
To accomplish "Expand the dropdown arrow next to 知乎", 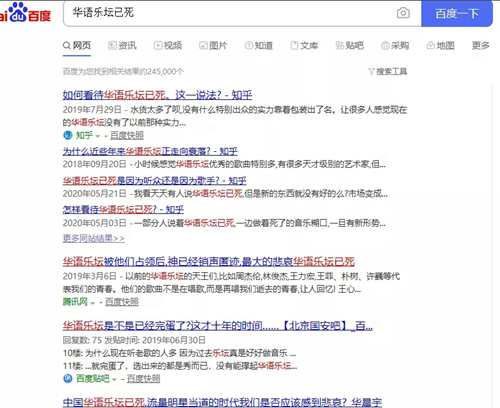I will coord(98,136).
